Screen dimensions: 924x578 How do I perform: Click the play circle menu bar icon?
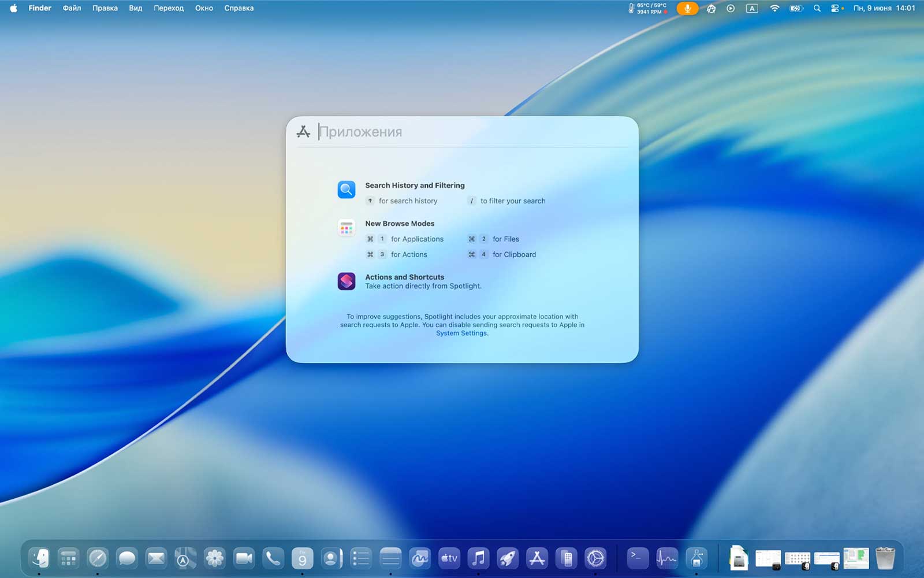[x=731, y=8]
